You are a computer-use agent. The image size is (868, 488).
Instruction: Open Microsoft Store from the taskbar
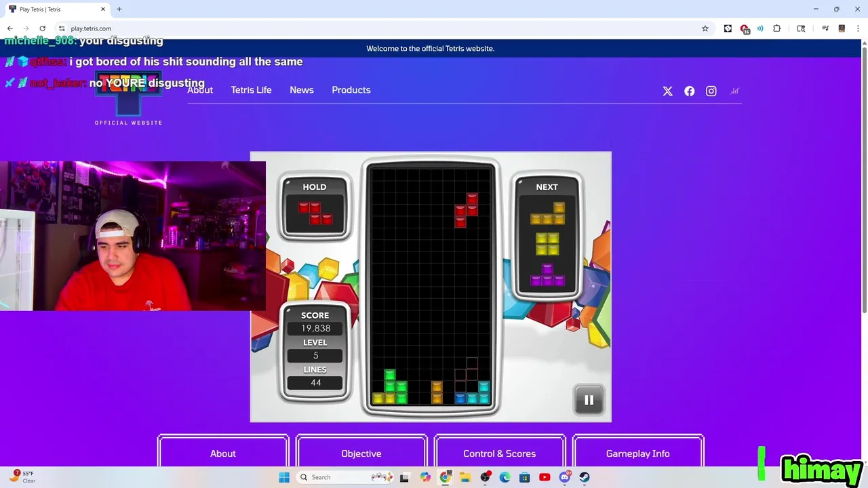(x=525, y=477)
